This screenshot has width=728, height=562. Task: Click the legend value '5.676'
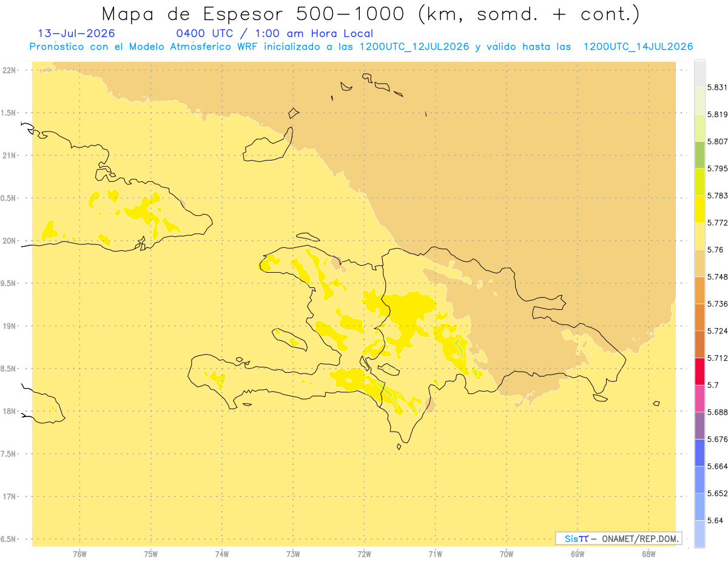(718, 439)
